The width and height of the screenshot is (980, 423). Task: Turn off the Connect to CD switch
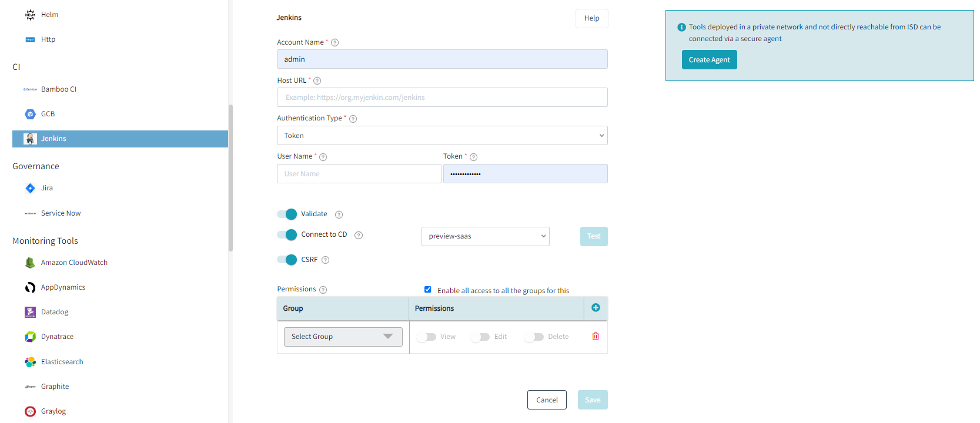287,235
